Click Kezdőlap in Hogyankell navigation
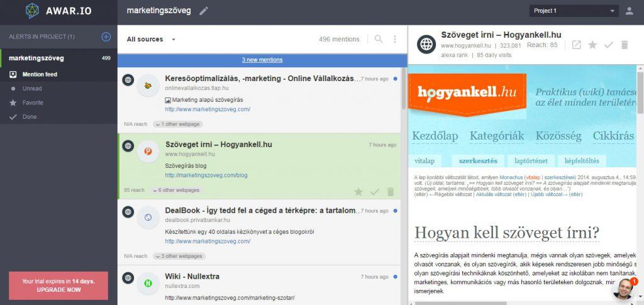The image size is (644, 305). coord(435,136)
